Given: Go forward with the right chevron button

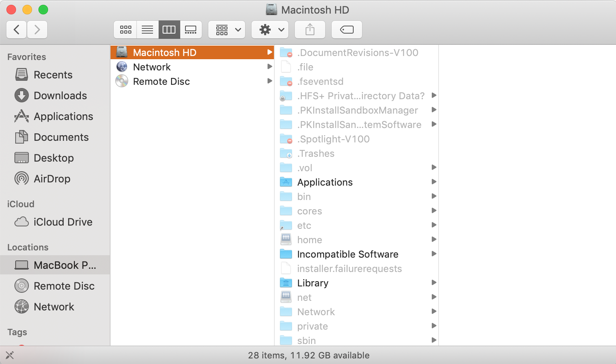Looking at the screenshot, I should point(37,30).
